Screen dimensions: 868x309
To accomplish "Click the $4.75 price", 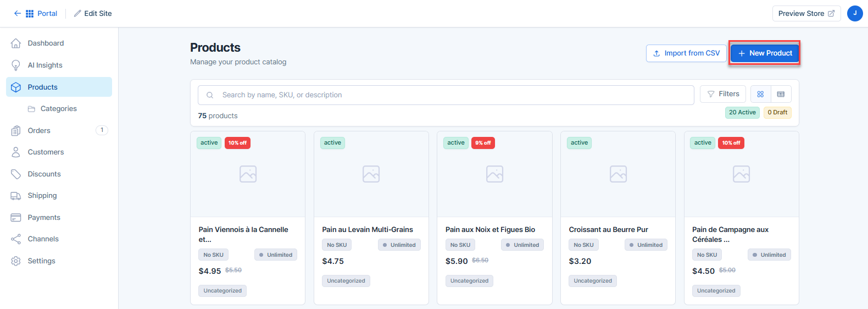I will coord(333,261).
